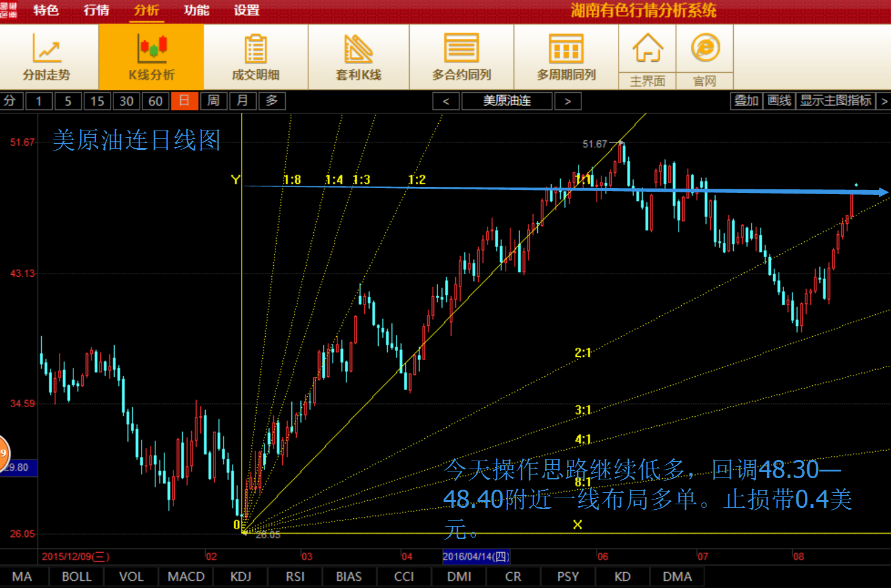Open the 成交明细 trade details panel
The height and width of the screenshot is (588, 891).
click(256, 57)
